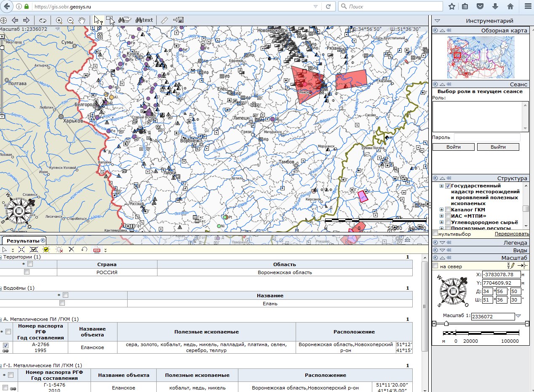This screenshot has width=534, height=392.
Task: Go to the next map view arrow
Action: (x=26, y=20)
